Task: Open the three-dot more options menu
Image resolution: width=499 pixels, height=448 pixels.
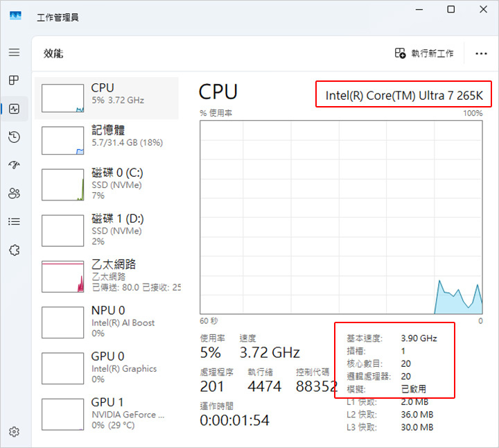Action: (481, 53)
